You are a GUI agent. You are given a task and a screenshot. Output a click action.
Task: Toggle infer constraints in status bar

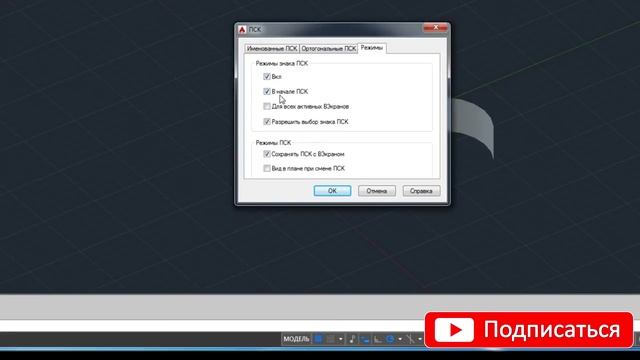pos(352,339)
